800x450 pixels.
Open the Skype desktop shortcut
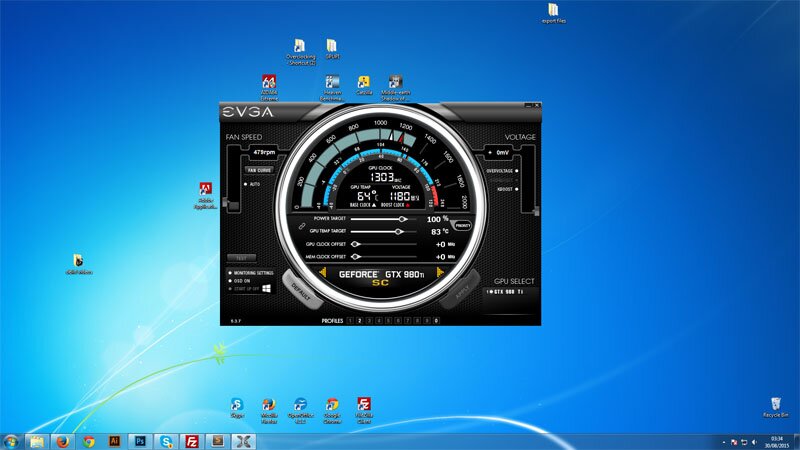click(237, 408)
